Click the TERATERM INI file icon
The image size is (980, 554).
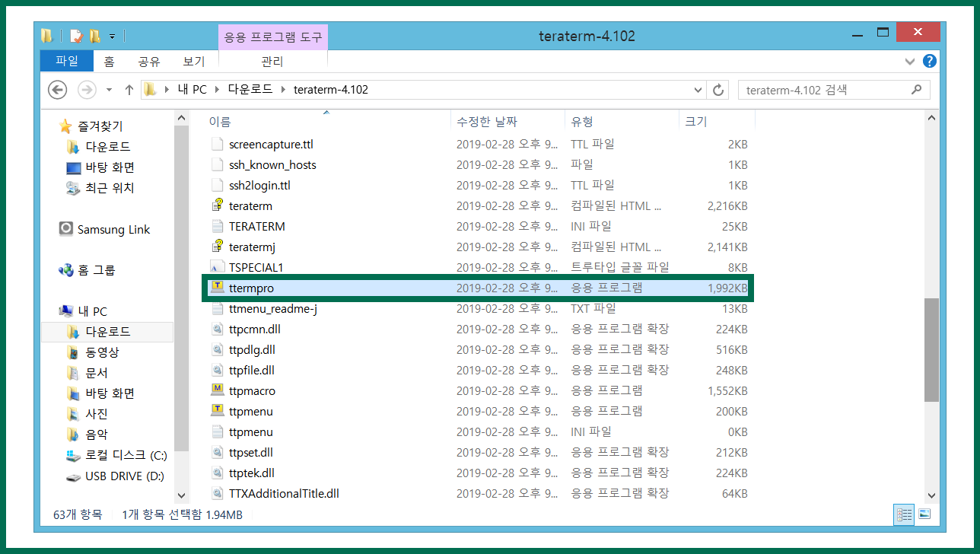pyautogui.click(x=217, y=226)
